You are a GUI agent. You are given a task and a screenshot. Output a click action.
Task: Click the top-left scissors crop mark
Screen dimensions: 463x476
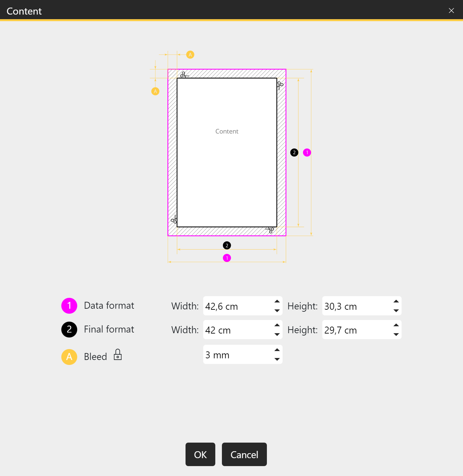coord(184,75)
